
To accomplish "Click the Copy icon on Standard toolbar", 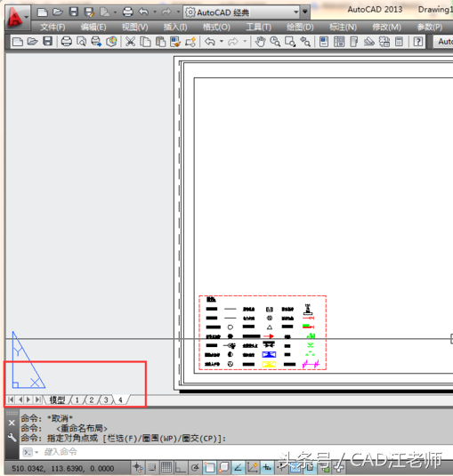I will point(145,41).
